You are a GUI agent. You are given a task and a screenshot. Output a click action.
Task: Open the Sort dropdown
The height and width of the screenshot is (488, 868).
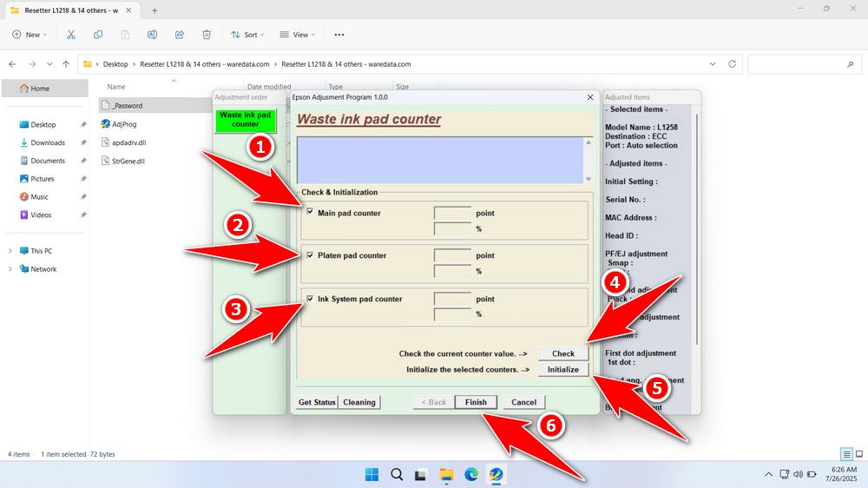247,35
